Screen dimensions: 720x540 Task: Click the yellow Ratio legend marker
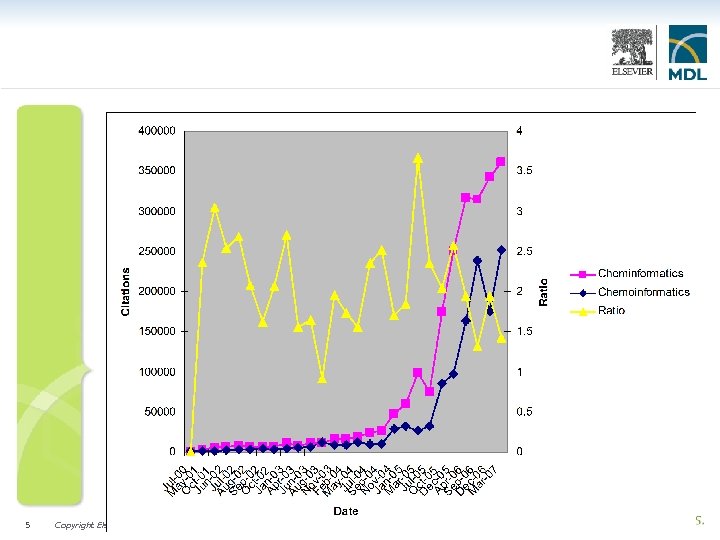(582, 311)
